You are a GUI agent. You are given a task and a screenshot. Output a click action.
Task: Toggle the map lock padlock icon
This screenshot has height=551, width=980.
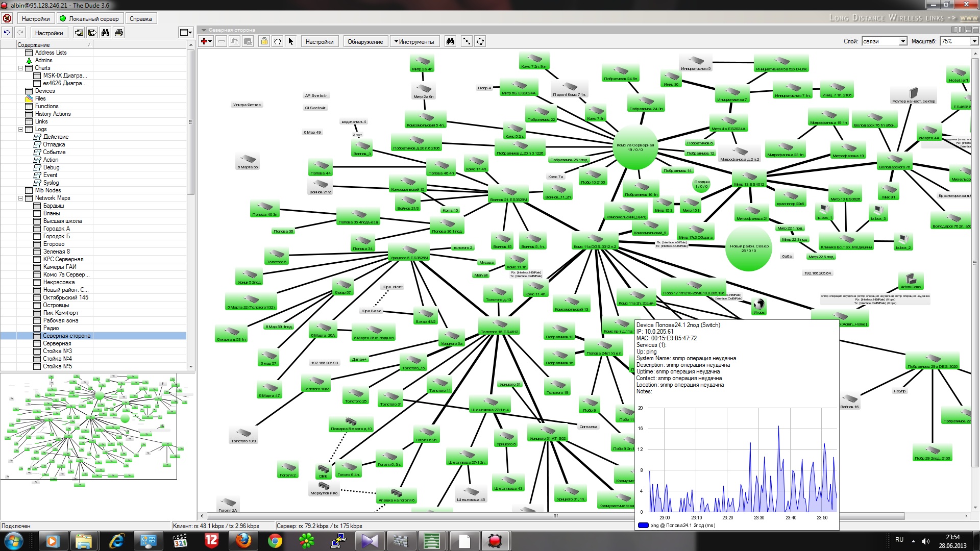click(x=264, y=41)
